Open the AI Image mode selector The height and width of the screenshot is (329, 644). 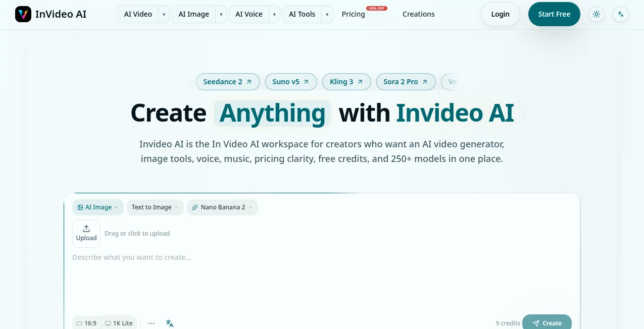[98, 207]
